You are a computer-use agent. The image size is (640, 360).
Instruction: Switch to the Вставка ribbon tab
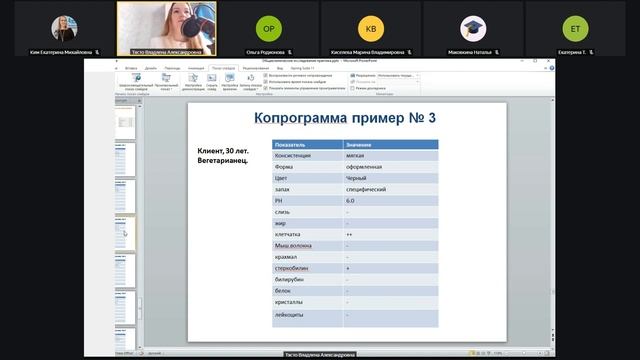tap(131, 68)
